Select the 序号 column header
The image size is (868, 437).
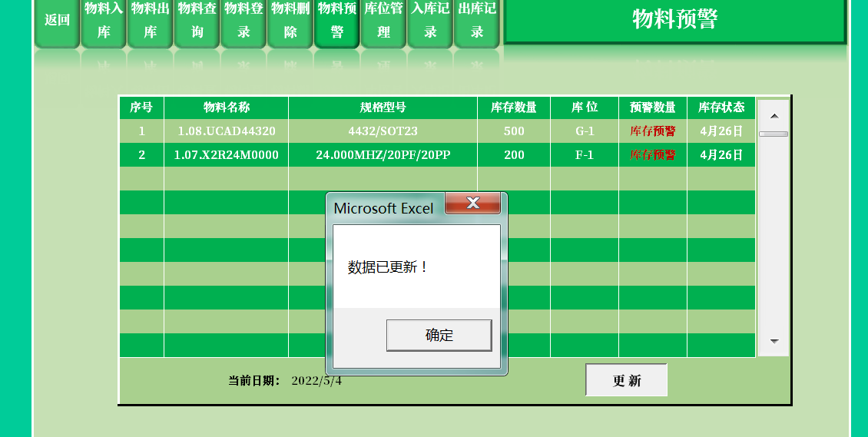pos(141,108)
